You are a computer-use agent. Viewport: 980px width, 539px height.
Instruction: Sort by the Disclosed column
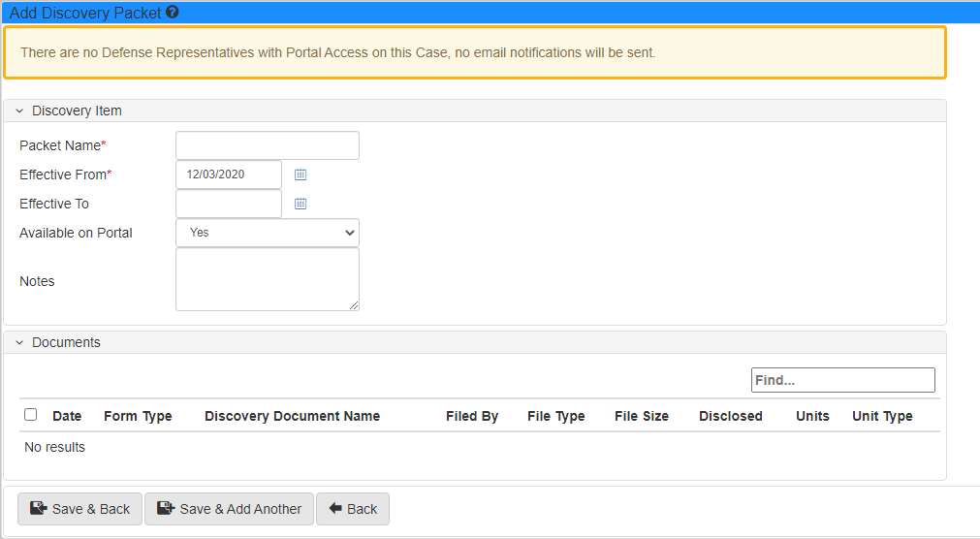tap(731, 416)
